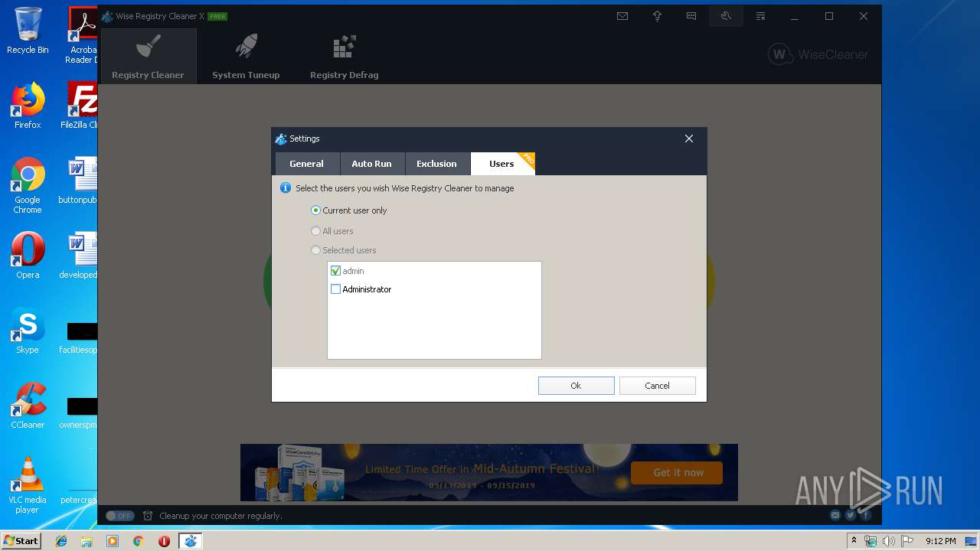Check the Administrator user checkbox
The image size is (980, 551).
click(x=335, y=289)
